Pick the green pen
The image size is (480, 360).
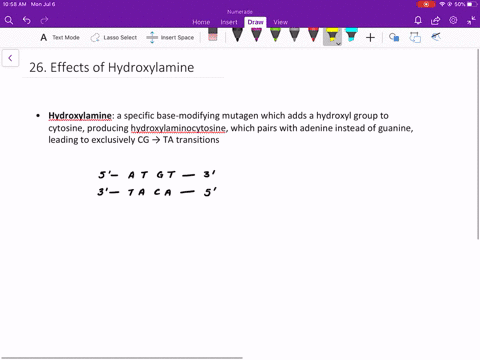point(275,35)
